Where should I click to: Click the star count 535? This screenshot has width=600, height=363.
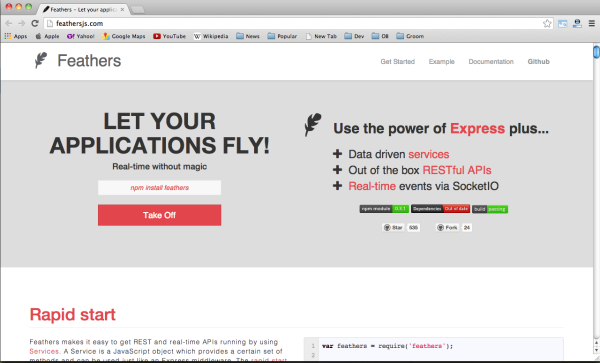(x=413, y=228)
